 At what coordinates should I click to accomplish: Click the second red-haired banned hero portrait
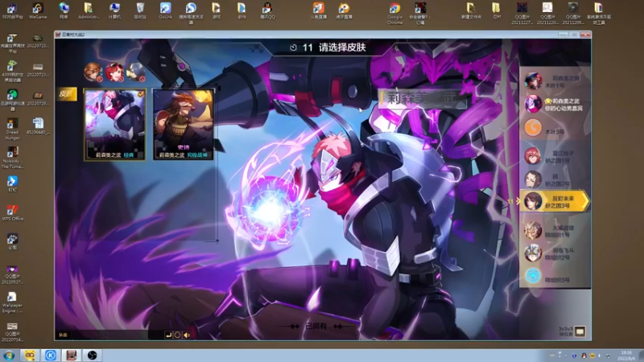pyautogui.click(x=114, y=72)
